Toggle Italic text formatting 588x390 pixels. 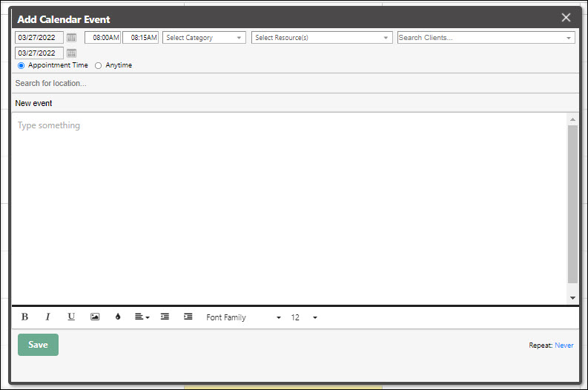(47, 317)
